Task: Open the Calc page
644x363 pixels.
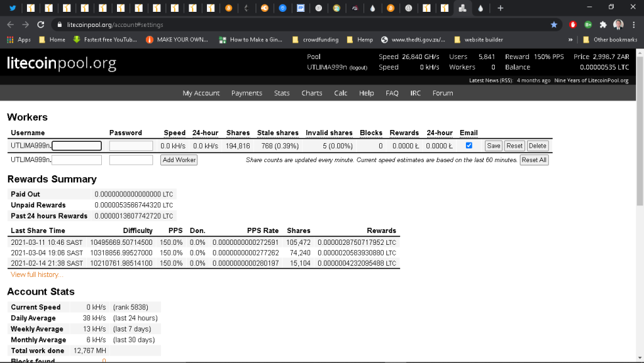Action: (340, 93)
